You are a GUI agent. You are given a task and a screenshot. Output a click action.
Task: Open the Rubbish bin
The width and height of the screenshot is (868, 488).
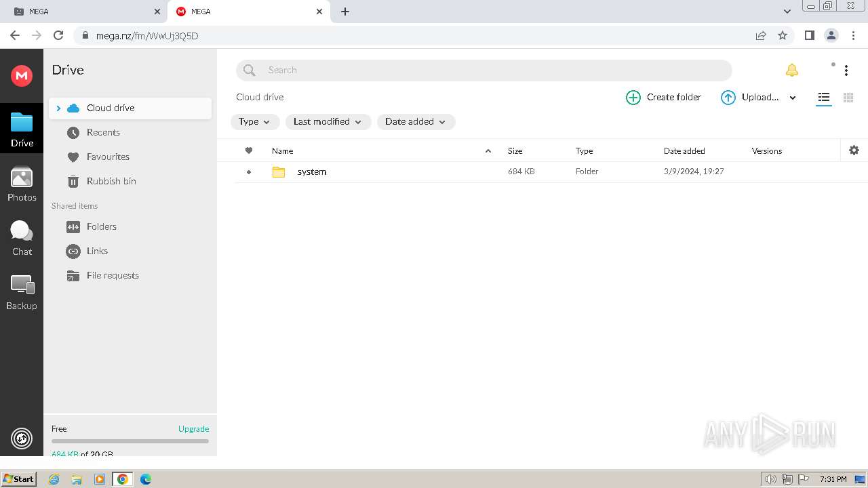pyautogui.click(x=111, y=181)
